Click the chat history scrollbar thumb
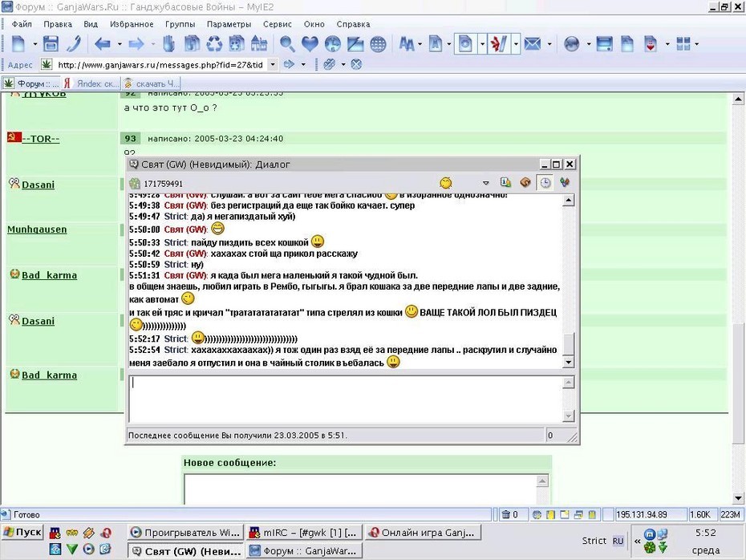The image size is (746, 560). (x=568, y=343)
